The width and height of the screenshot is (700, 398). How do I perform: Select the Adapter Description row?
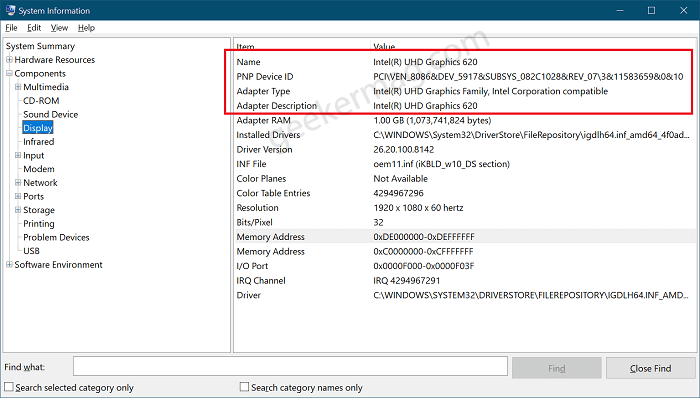click(465, 106)
